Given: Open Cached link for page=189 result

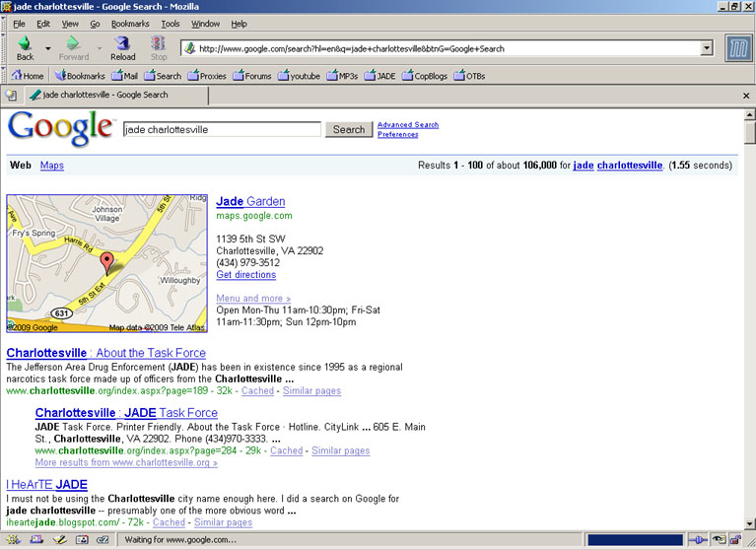Looking at the screenshot, I should click(257, 391).
